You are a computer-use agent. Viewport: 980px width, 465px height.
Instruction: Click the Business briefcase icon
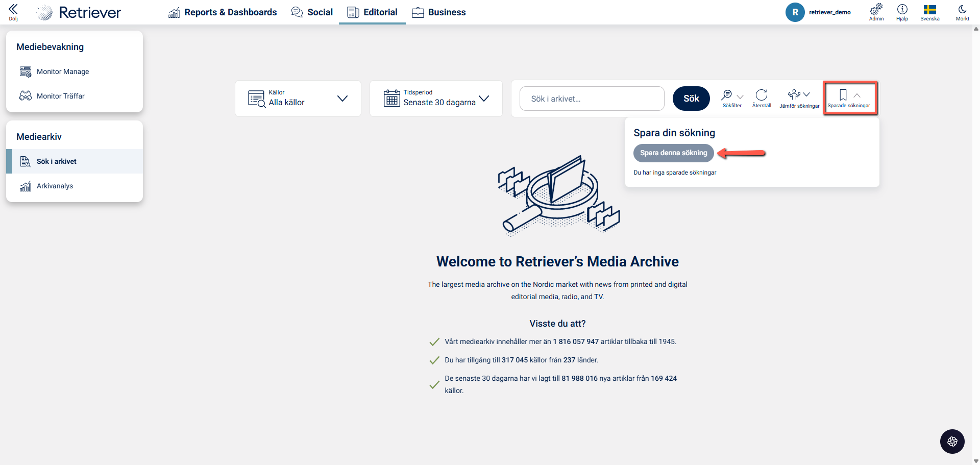418,12
